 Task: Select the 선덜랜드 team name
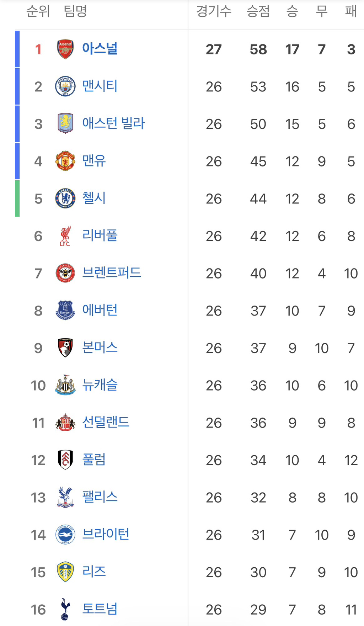106,422
